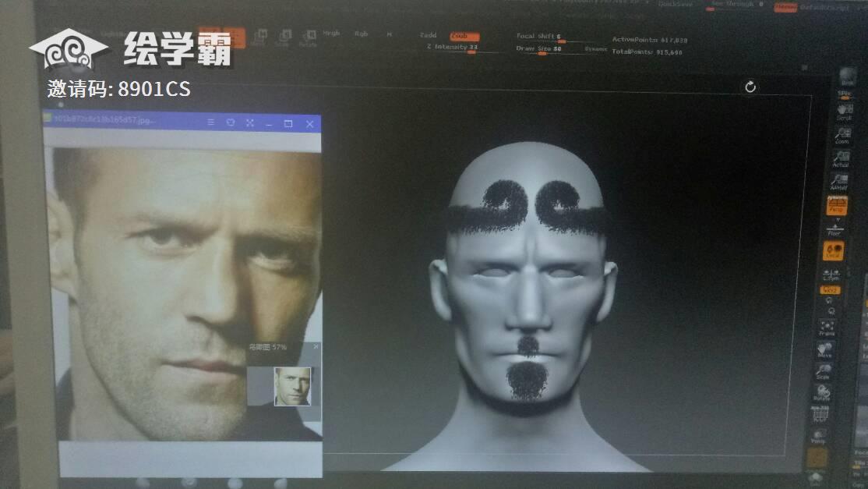The image size is (868, 489).
Task: Click the orange Draw mode button
Action: [234, 37]
